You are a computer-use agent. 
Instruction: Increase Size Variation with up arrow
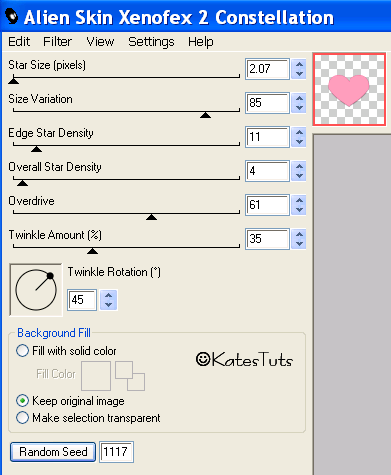pos(299,98)
